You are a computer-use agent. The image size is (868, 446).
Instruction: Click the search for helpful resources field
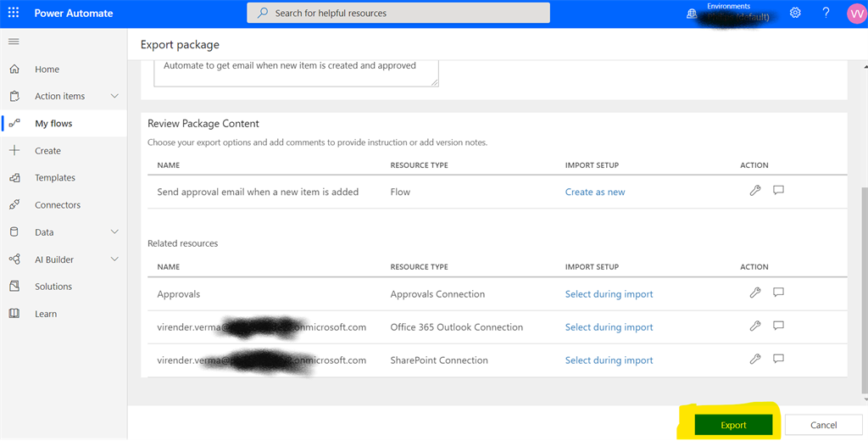398,13
